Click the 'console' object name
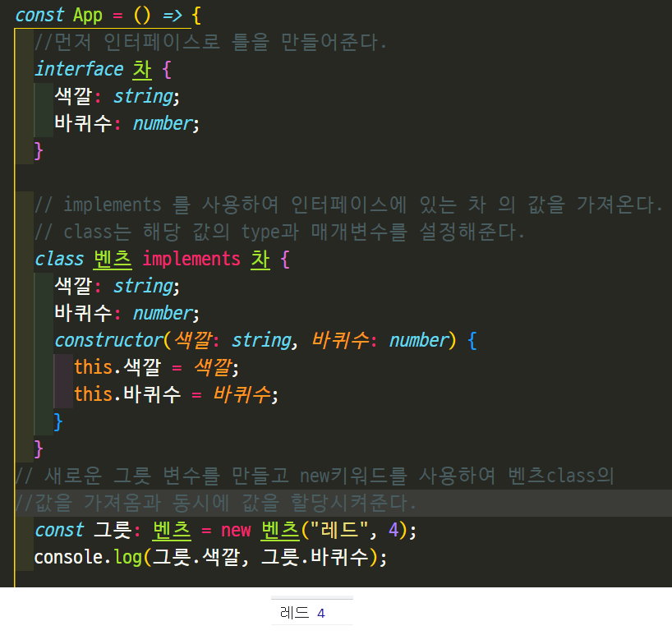Image resolution: width=672 pixels, height=635 pixels. (x=68, y=558)
